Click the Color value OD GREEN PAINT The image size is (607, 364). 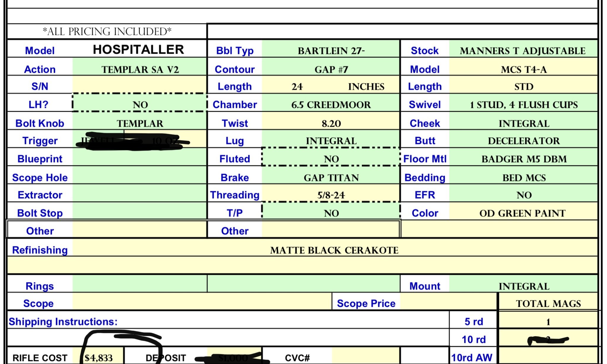523,213
